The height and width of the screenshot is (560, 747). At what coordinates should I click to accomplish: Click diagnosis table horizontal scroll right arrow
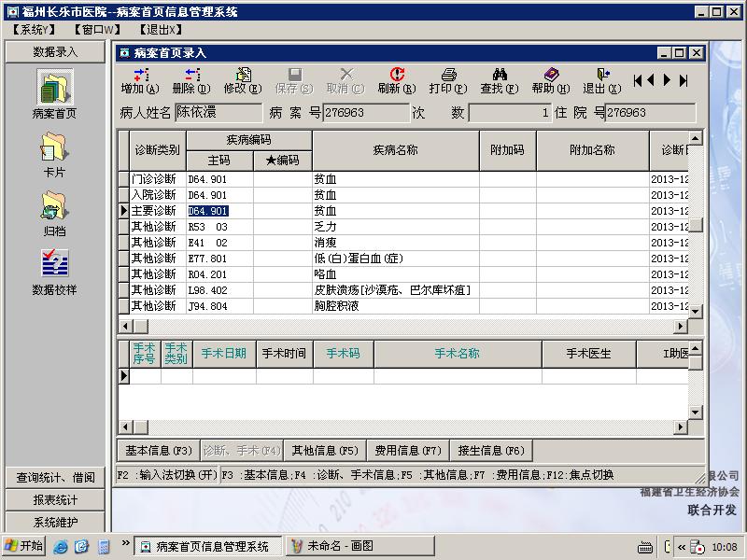[681, 327]
